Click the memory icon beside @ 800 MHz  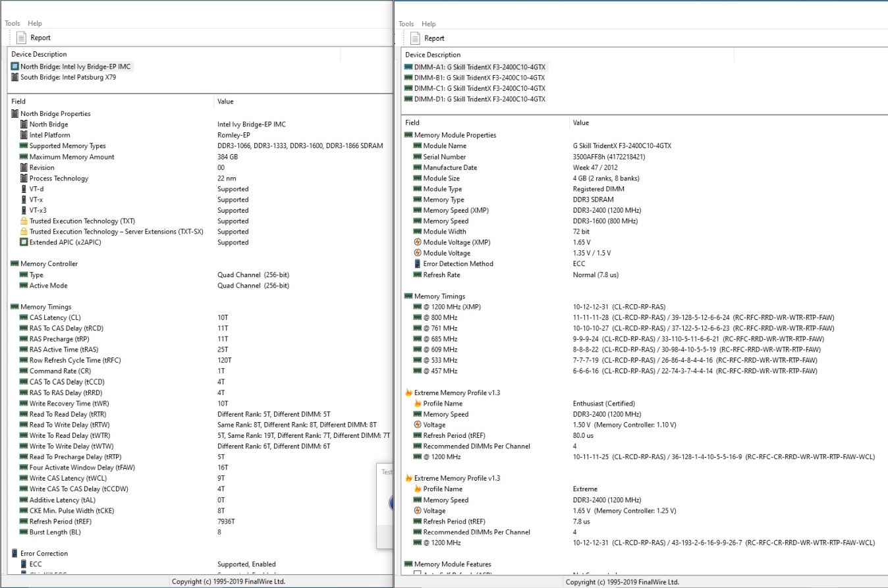point(418,317)
